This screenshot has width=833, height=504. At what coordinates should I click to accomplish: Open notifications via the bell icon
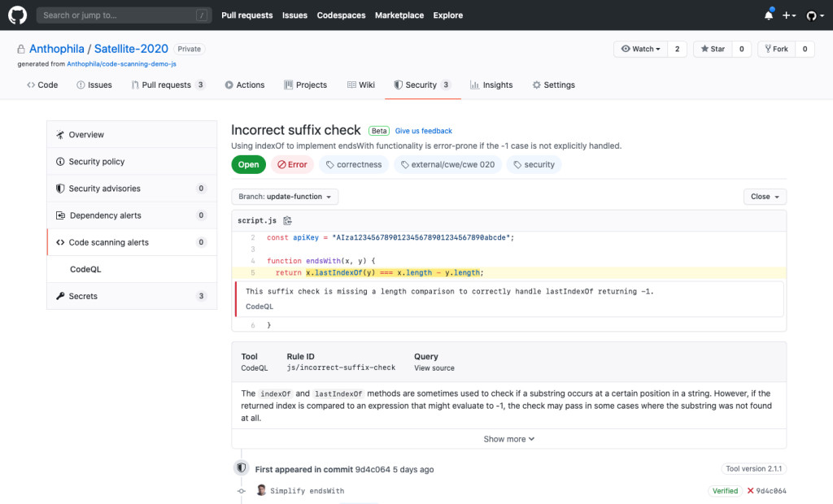tap(768, 15)
